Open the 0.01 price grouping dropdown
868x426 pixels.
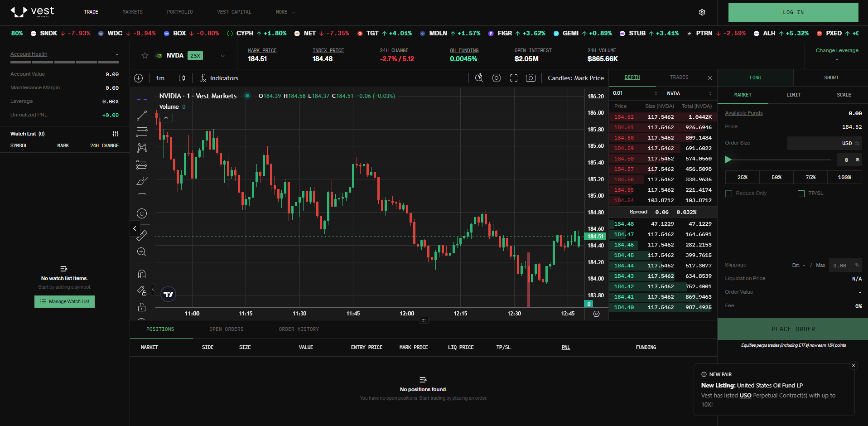[635, 93]
